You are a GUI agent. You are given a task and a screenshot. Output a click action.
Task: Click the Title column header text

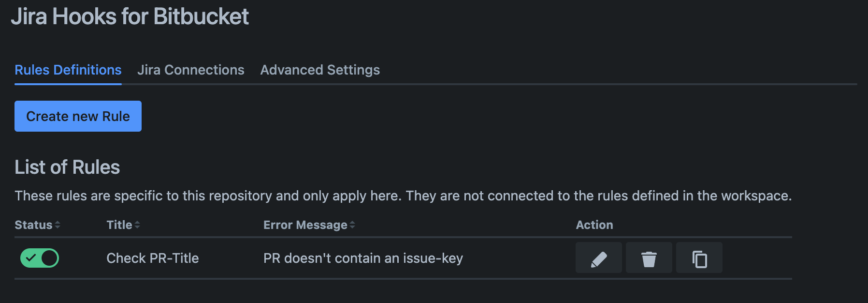coord(119,225)
